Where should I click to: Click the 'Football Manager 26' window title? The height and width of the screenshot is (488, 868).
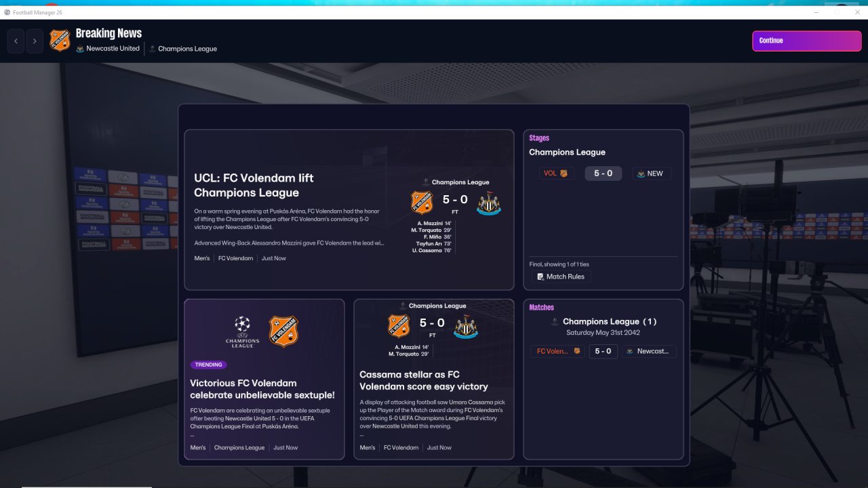tap(37, 12)
